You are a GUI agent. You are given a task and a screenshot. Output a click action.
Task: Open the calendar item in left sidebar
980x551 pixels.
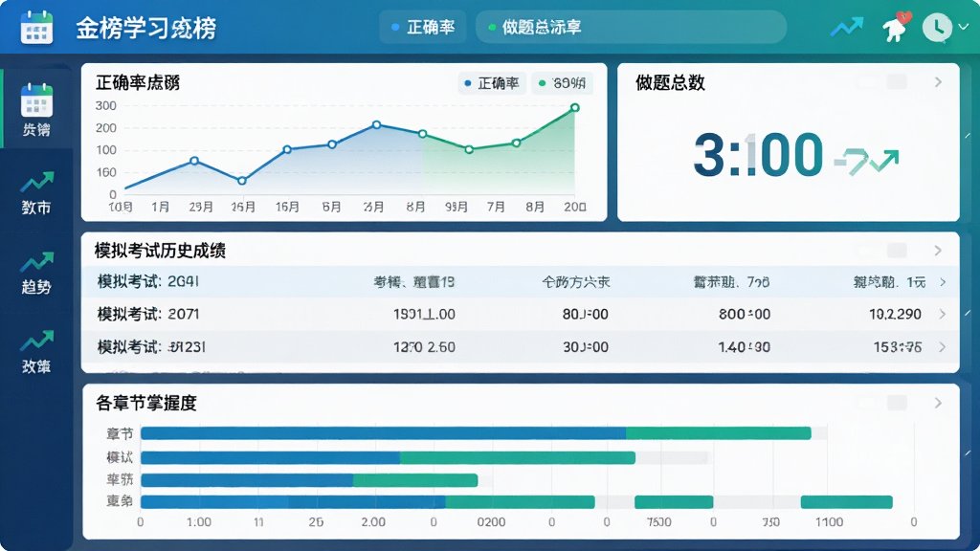(36, 109)
